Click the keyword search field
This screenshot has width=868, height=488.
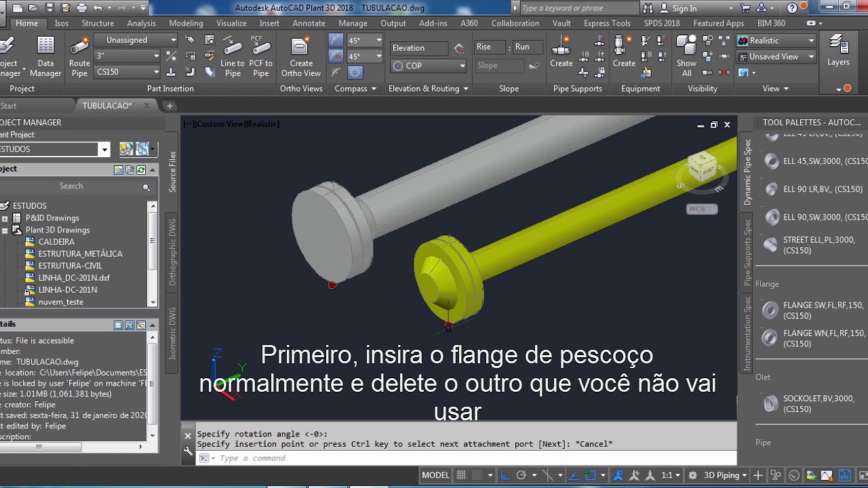point(578,8)
